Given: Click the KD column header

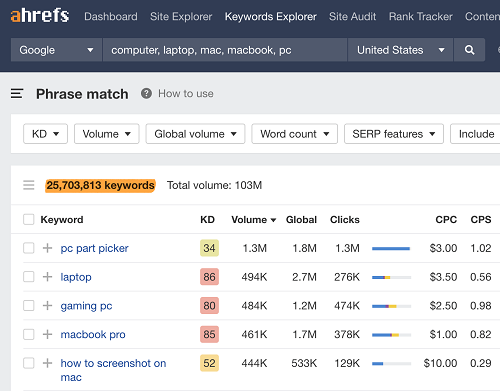Looking at the screenshot, I should (x=207, y=220).
